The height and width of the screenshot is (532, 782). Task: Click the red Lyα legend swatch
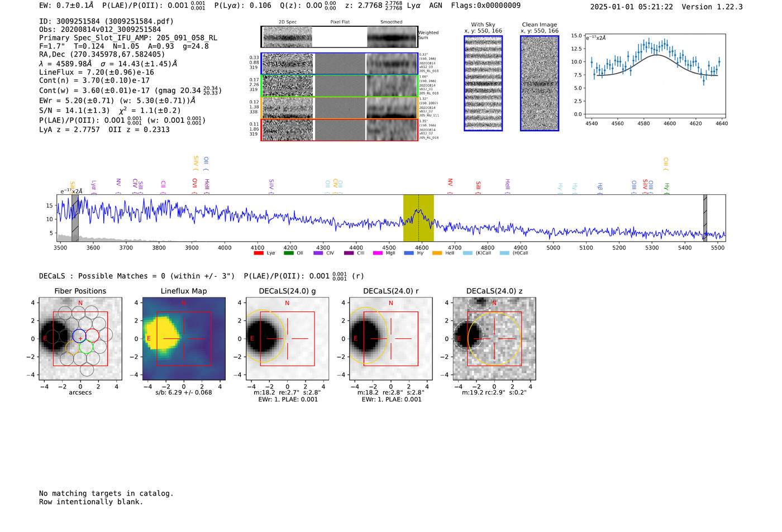tap(258, 253)
